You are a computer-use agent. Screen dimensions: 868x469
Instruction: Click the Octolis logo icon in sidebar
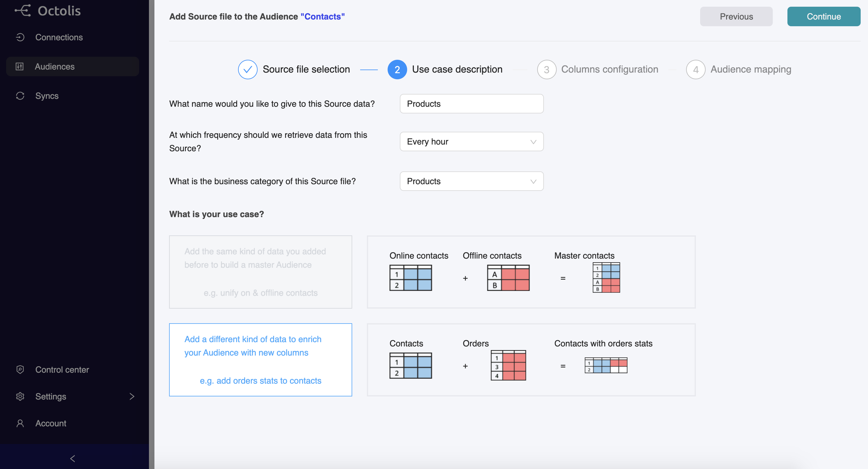coord(21,10)
